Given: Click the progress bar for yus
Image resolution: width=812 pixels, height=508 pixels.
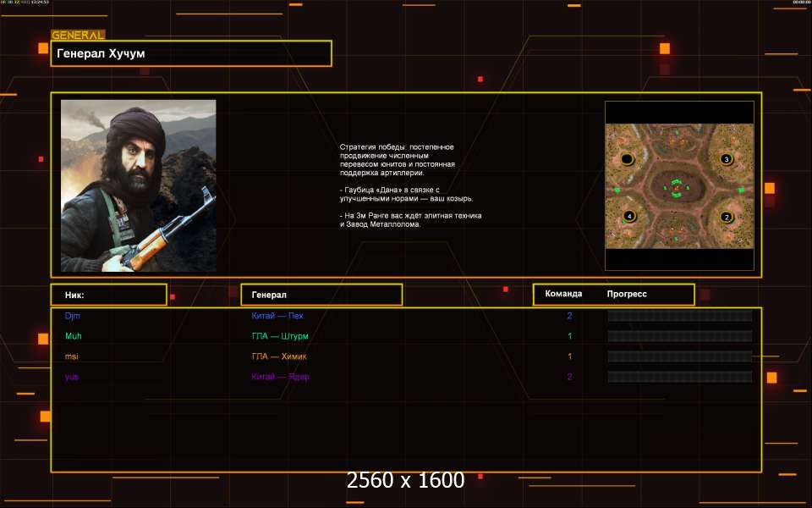Looking at the screenshot, I should pyautogui.click(x=680, y=377).
